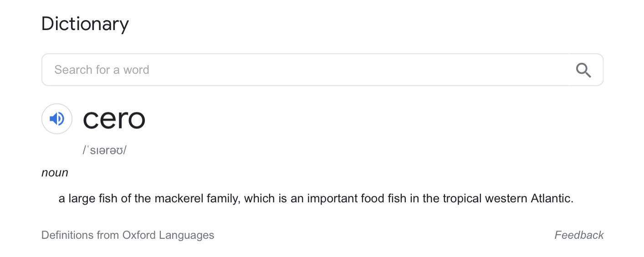Play the audio pronunciation of cero
The image size is (644, 257).
tap(57, 119)
